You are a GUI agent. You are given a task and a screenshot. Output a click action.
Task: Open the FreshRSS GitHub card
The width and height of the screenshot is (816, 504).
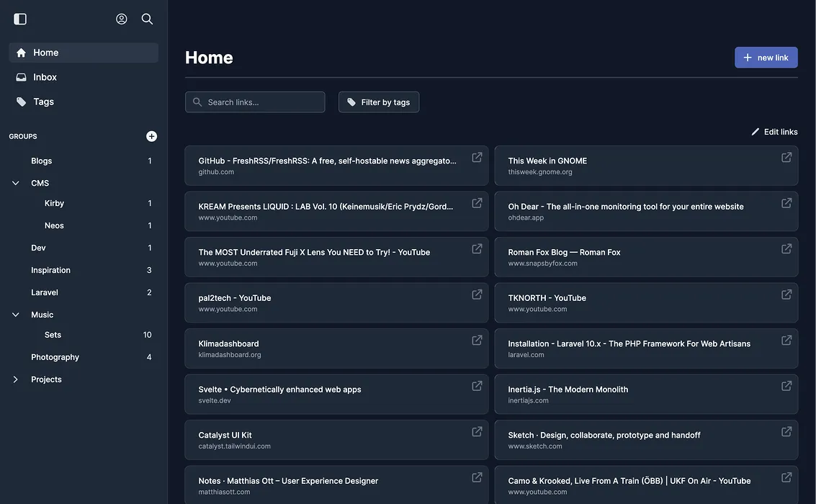click(337, 166)
